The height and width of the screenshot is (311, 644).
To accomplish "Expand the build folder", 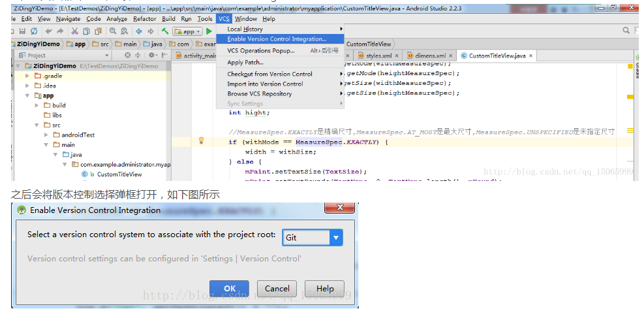I will click(37, 105).
